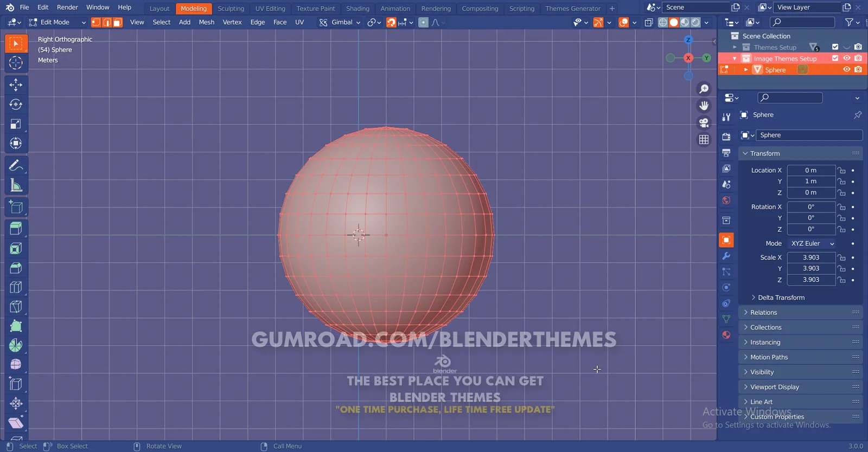Screen dimensions: 868x452
Task: Open the Face menu
Action: [x=280, y=22]
